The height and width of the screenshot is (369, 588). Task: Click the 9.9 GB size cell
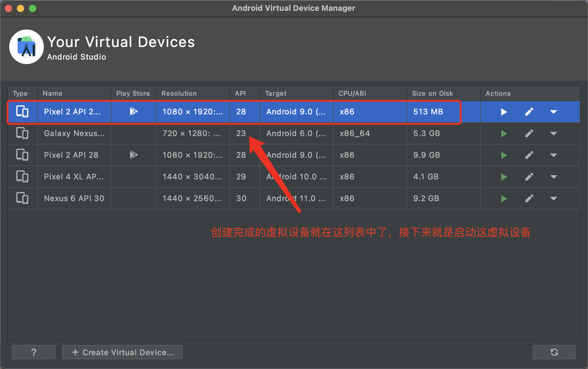point(444,155)
